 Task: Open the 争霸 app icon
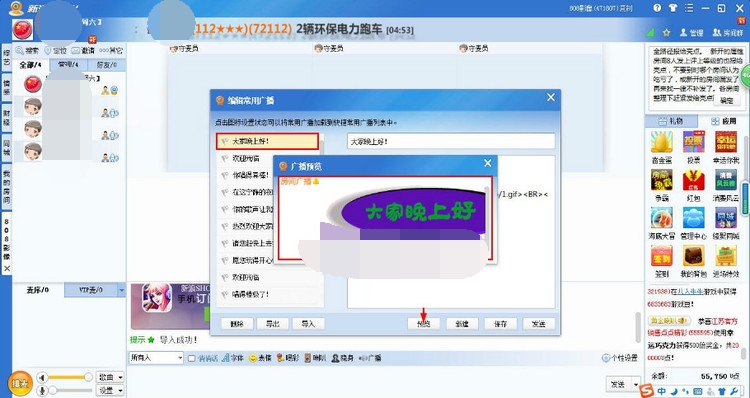[662, 180]
